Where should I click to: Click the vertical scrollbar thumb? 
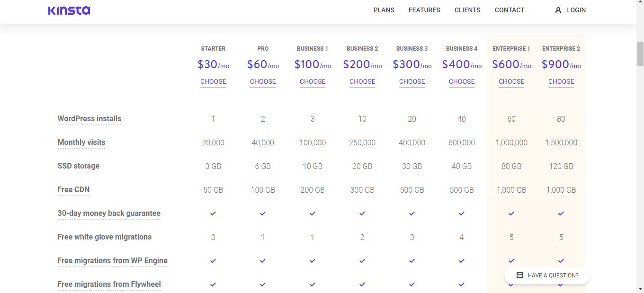click(x=640, y=53)
